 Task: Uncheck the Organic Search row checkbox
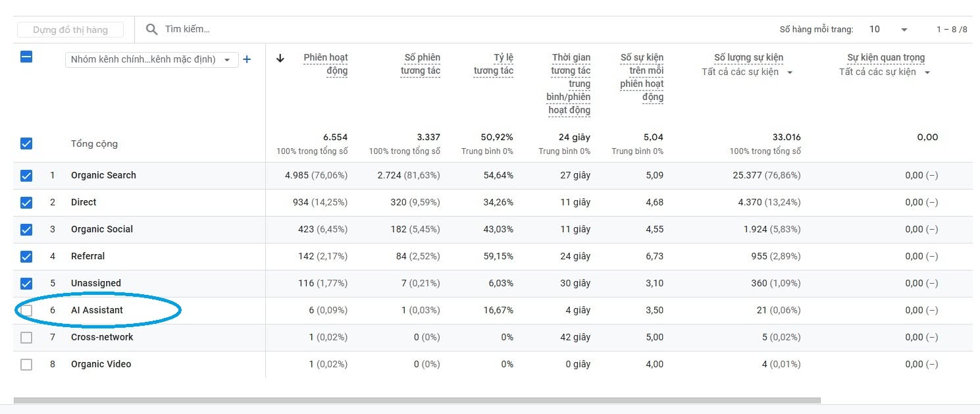click(x=26, y=176)
